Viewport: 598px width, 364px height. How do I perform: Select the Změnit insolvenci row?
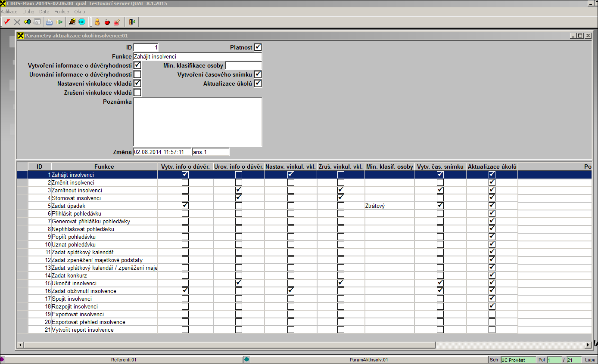[x=305, y=182]
